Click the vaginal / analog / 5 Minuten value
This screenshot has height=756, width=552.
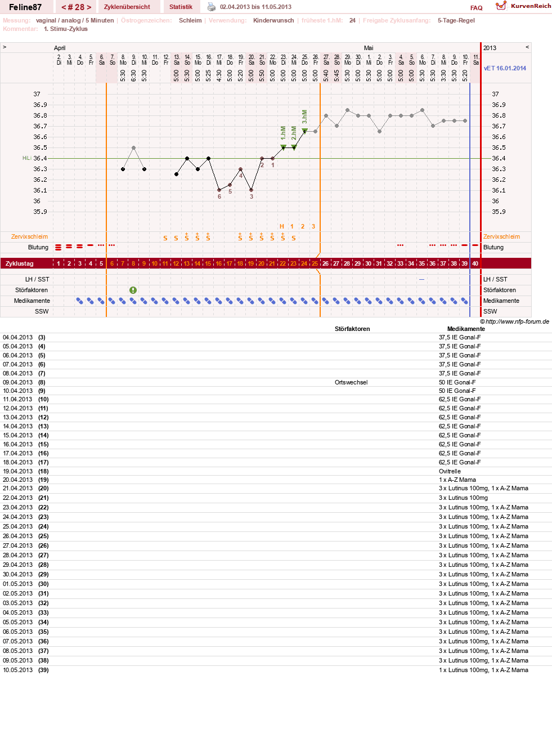tap(75, 20)
